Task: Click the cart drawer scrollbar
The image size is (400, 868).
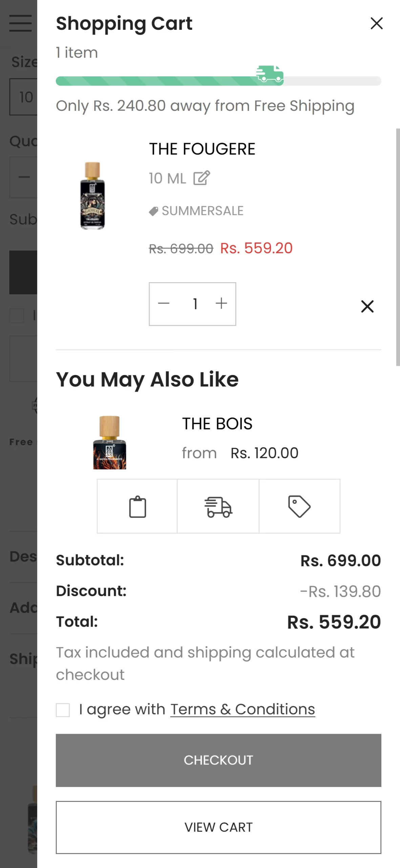Action: click(x=398, y=247)
